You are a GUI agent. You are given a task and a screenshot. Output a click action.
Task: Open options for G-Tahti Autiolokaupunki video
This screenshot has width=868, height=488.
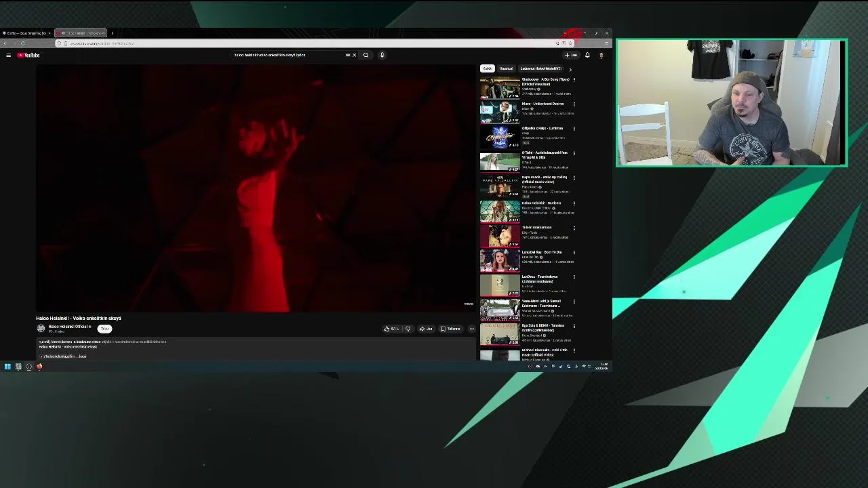click(574, 153)
